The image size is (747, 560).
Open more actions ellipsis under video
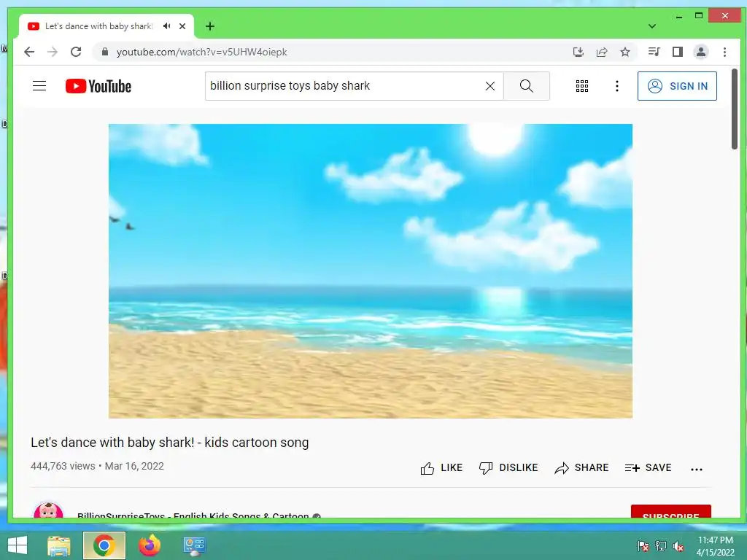click(697, 469)
